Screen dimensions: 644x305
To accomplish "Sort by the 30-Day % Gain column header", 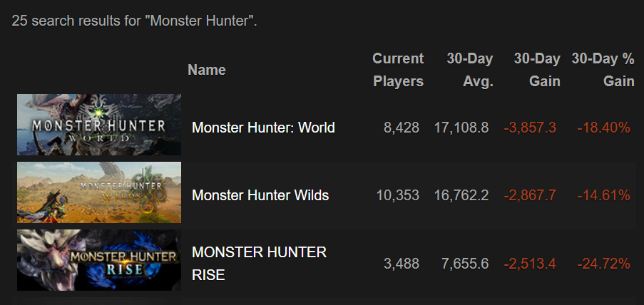I will (603, 70).
